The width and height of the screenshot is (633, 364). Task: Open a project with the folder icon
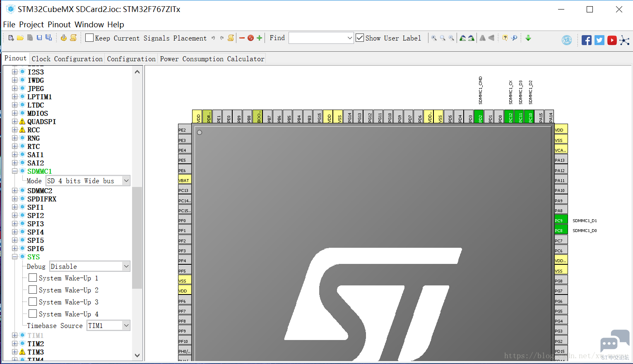pyautogui.click(x=20, y=38)
